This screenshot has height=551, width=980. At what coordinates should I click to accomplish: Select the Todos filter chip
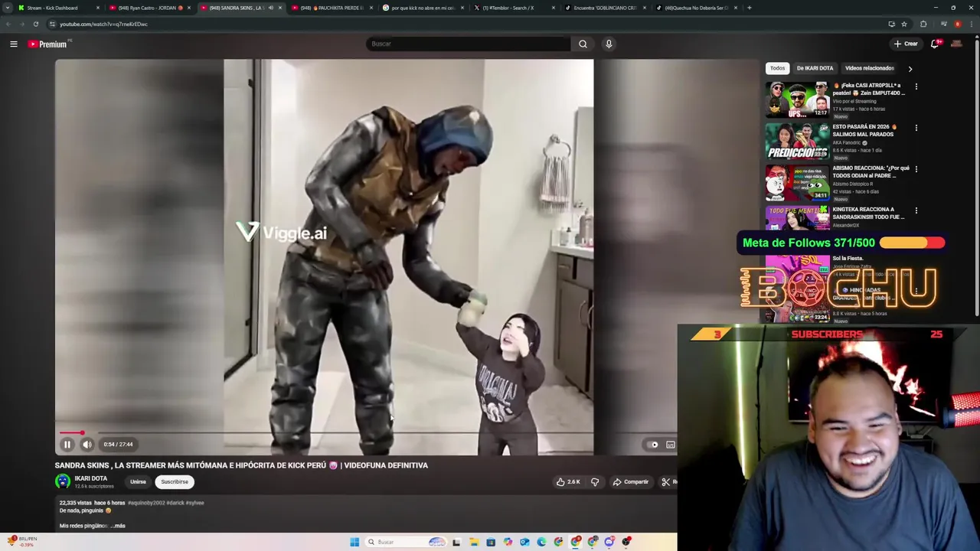click(x=777, y=68)
